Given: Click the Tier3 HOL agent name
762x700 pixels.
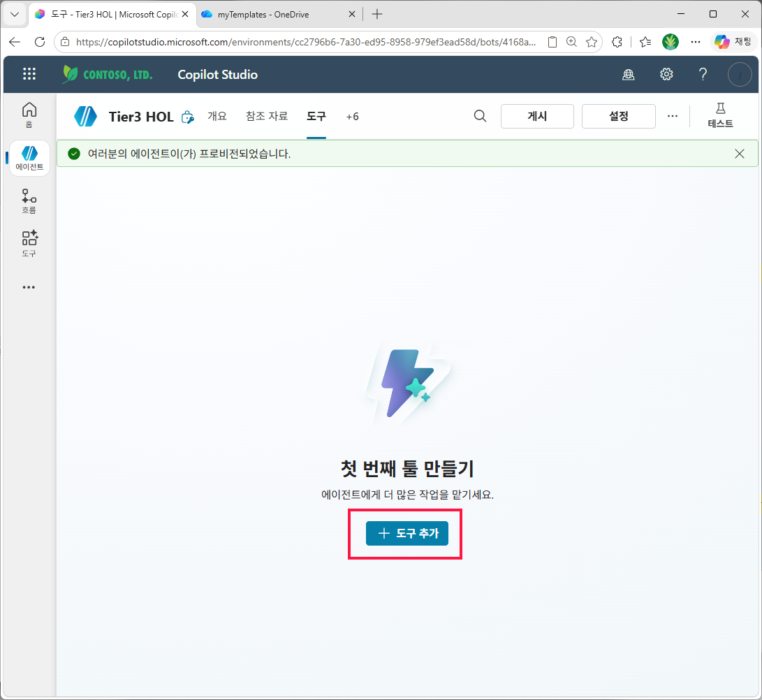Looking at the screenshot, I should point(141,117).
